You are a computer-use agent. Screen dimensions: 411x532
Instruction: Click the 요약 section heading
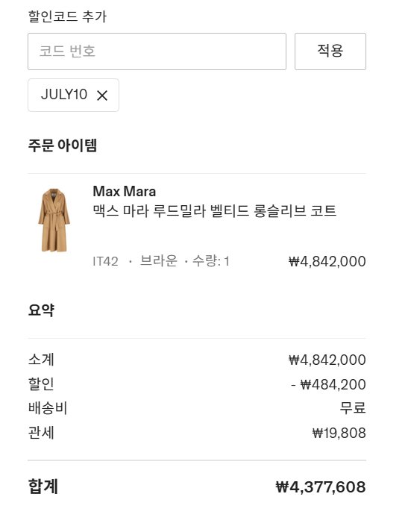[x=41, y=310]
